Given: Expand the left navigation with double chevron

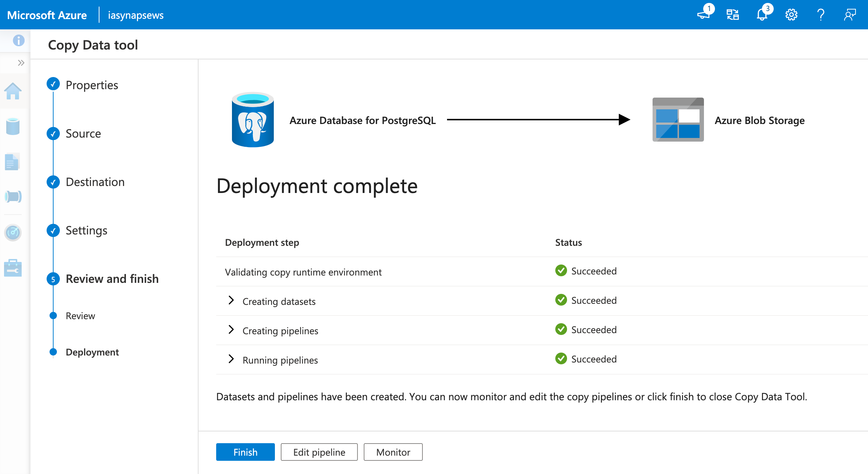Looking at the screenshot, I should [21, 63].
